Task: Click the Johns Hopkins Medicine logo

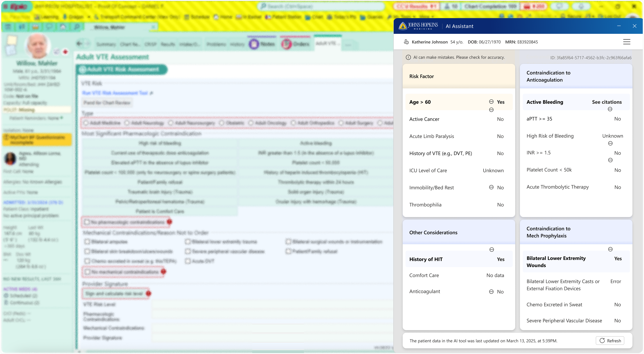Action: pos(418,26)
